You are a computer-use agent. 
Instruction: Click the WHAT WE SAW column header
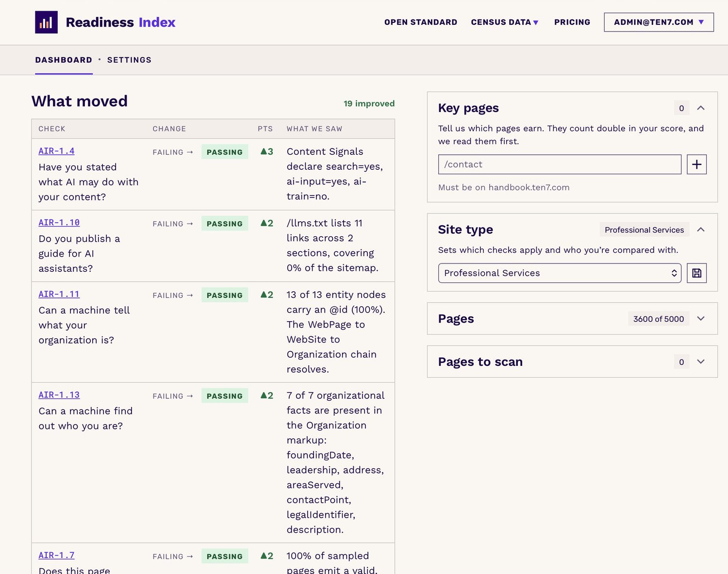click(x=314, y=129)
